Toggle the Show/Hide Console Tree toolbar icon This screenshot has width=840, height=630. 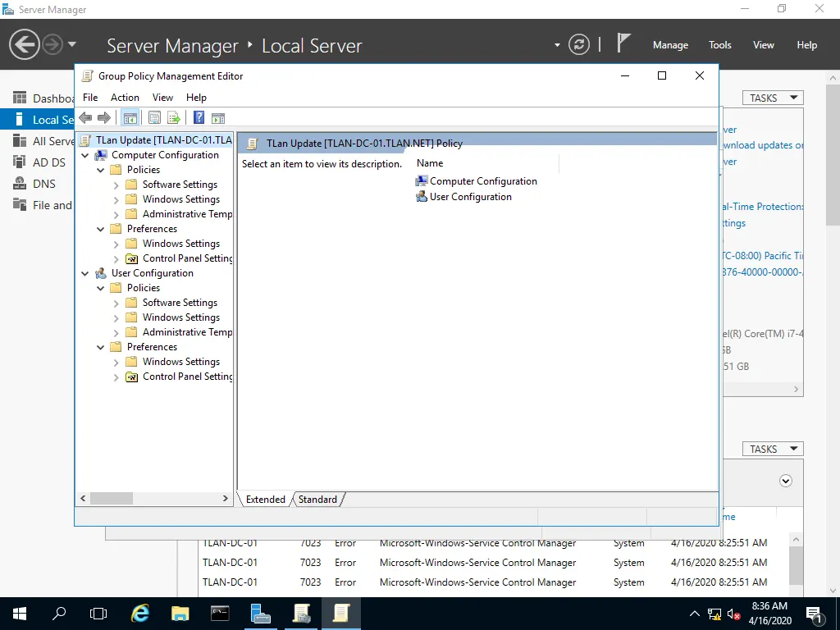coord(130,118)
